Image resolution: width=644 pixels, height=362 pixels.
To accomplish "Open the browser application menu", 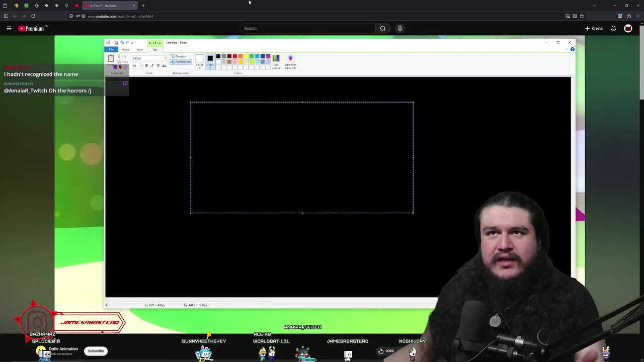I will 638,16.
